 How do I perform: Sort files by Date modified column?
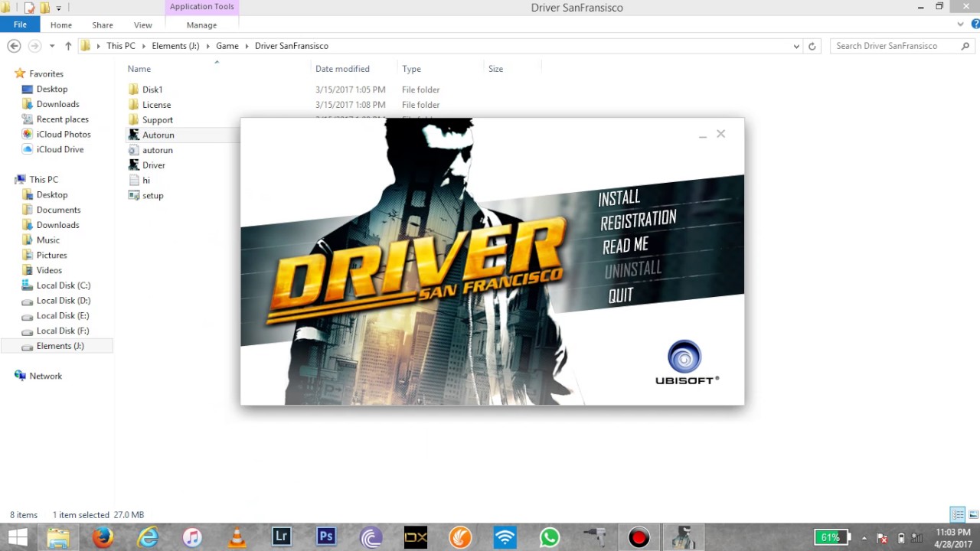coord(342,69)
